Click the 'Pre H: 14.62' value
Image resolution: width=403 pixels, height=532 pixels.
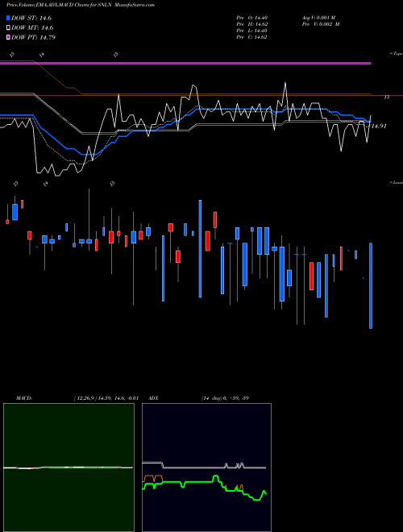tap(252, 24)
